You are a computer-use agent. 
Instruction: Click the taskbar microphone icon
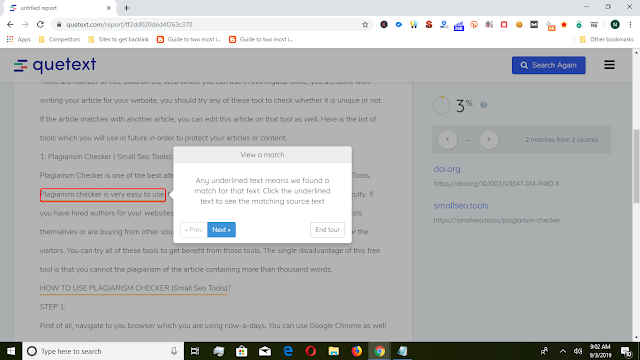[x=174, y=351]
